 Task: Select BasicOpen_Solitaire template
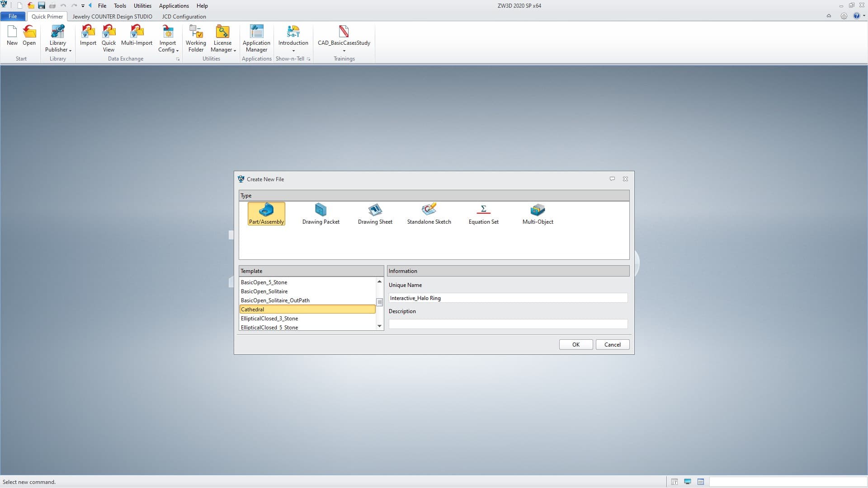click(307, 291)
